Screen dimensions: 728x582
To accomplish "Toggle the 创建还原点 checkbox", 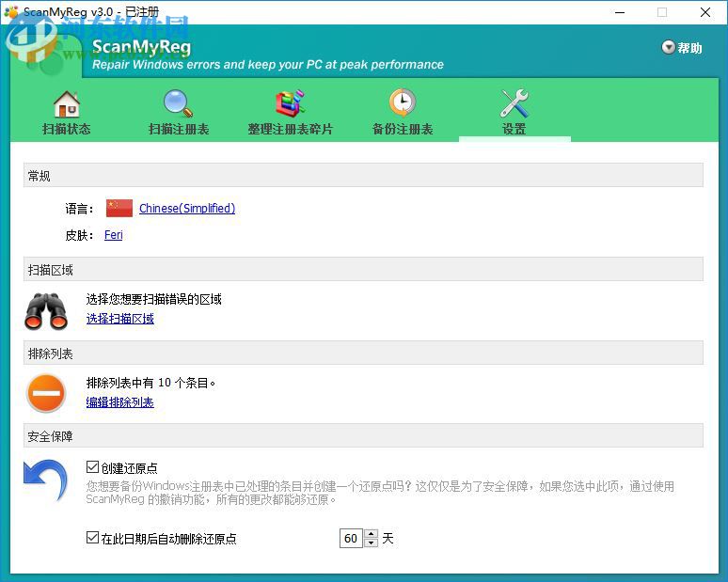I will coord(92,467).
